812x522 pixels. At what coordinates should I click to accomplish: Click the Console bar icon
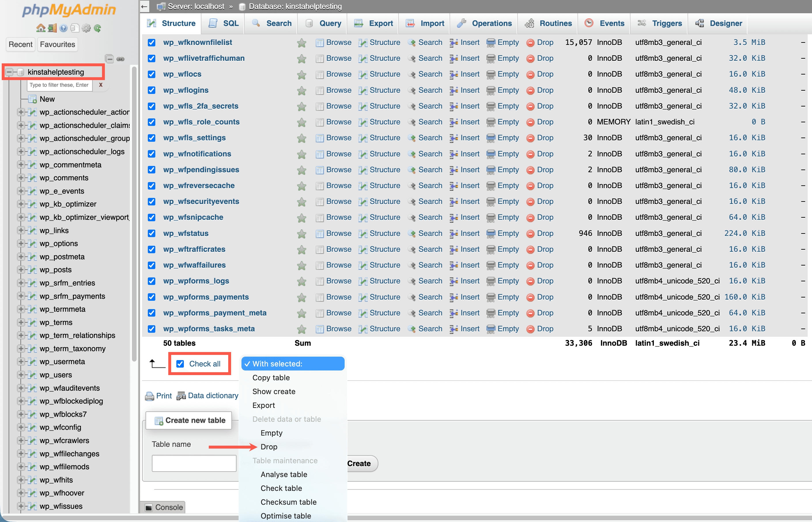click(148, 507)
